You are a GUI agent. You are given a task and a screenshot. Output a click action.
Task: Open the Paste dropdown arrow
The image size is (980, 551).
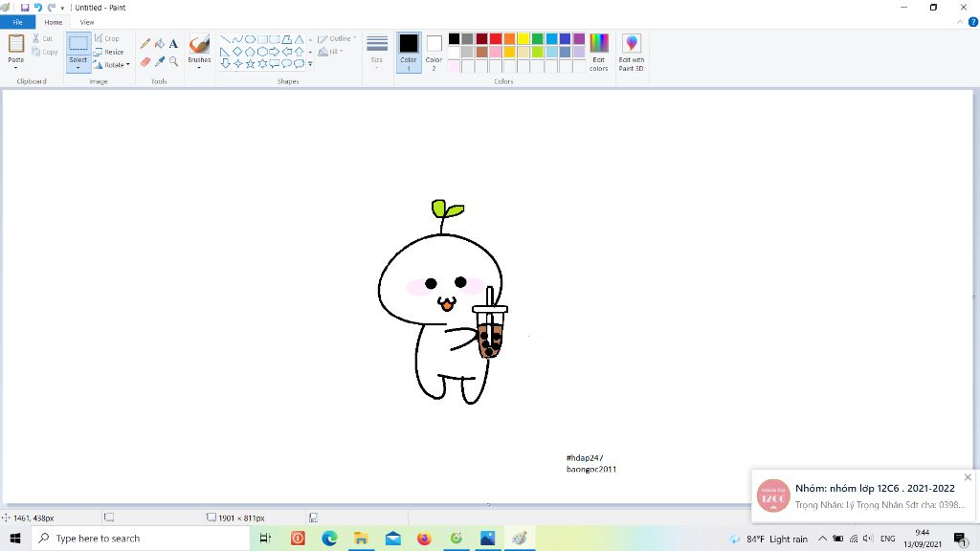point(15,68)
